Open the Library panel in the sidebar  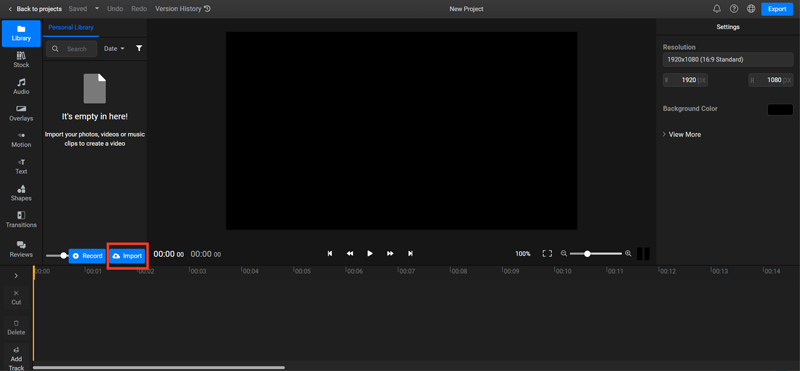(x=21, y=33)
